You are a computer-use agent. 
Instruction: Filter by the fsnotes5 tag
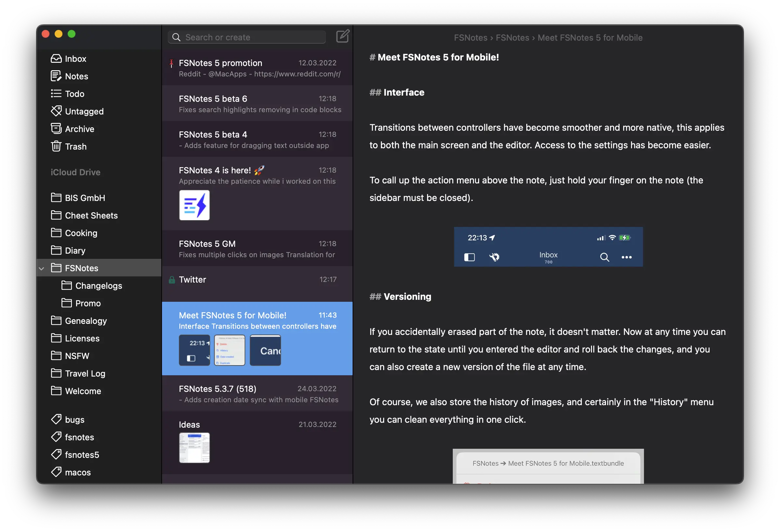click(x=99, y=455)
